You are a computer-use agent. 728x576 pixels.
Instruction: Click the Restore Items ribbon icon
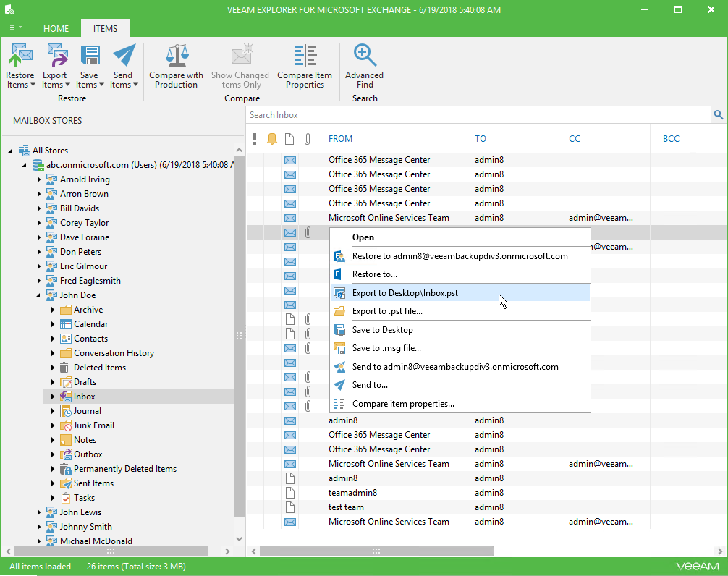(x=20, y=55)
